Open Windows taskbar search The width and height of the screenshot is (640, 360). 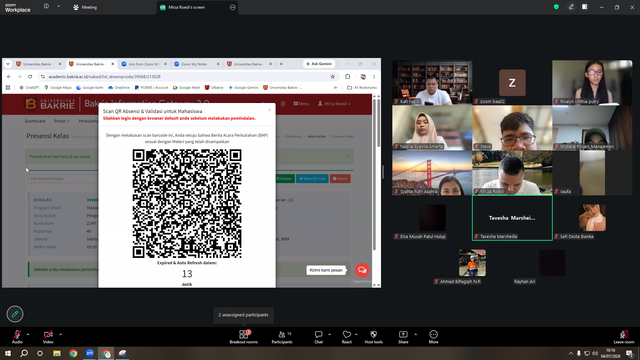pyautogui.click(x=24, y=353)
